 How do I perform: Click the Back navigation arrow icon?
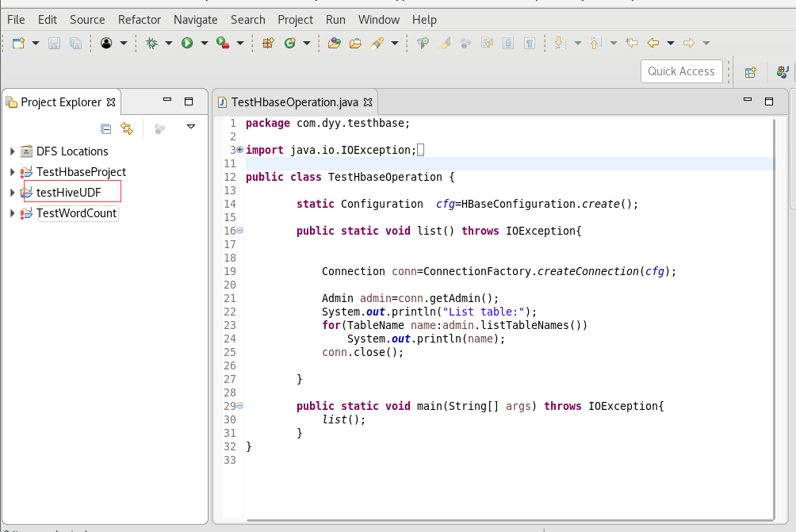(653, 43)
